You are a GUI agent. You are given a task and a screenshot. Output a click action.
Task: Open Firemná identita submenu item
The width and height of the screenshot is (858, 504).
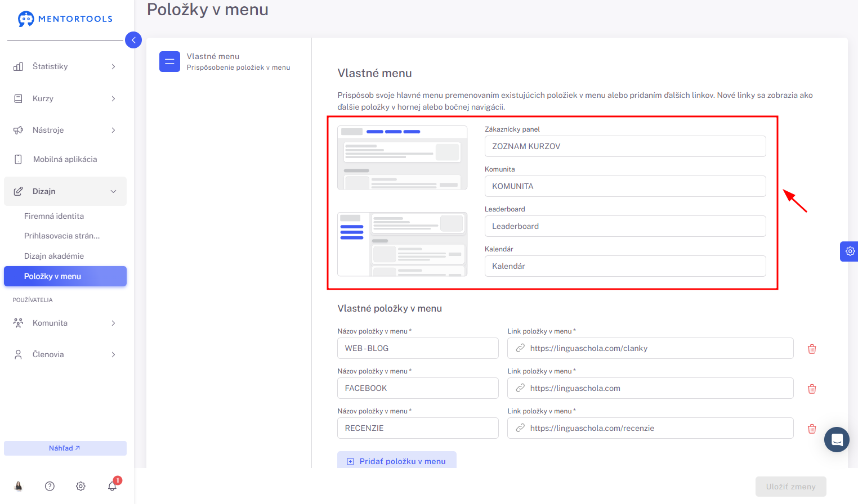point(54,216)
